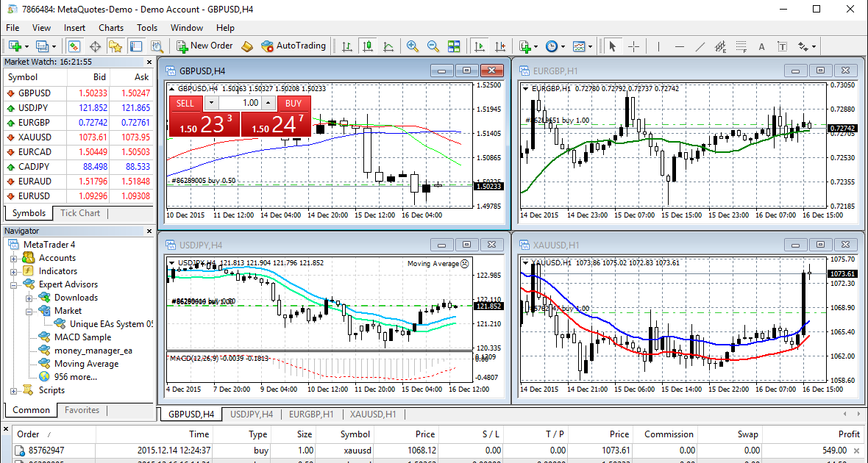The height and width of the screenshot is (463, 868).
Task: Click the New Order button
Action: [x=204, y=46]
